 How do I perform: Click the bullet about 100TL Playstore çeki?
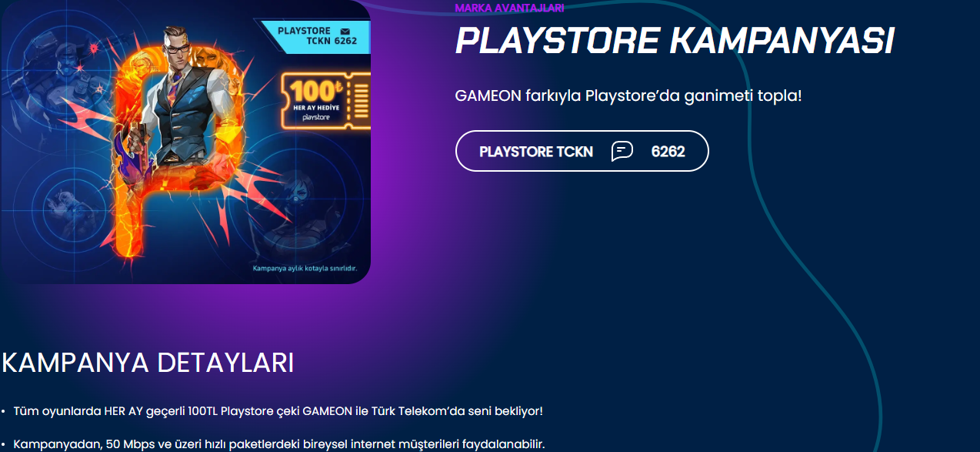278,411
